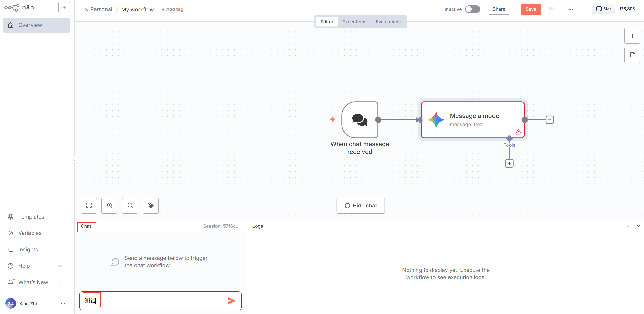Click the workflow history clock icon
This screenshot has width=644, height=314.
[551, 9]
